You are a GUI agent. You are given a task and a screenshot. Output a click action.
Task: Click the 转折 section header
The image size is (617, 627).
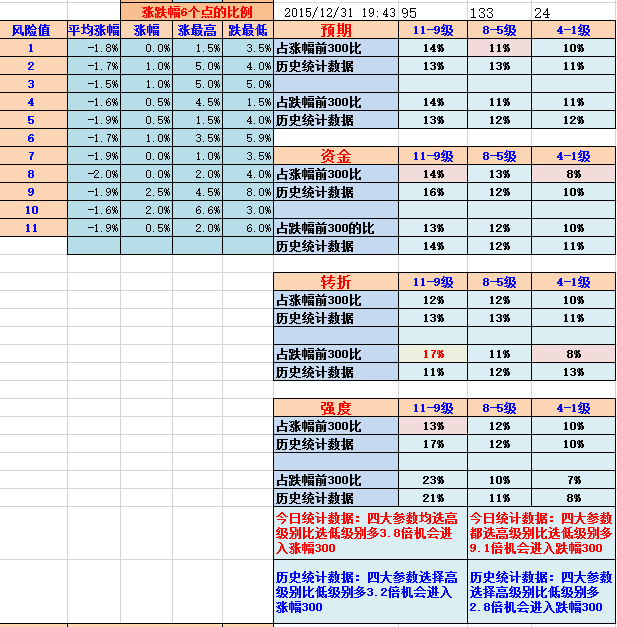[336, 282]
